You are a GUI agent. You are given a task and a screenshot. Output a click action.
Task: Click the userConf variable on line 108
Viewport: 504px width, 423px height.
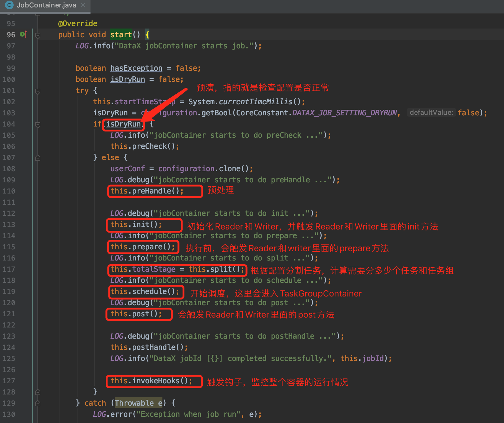127,169
